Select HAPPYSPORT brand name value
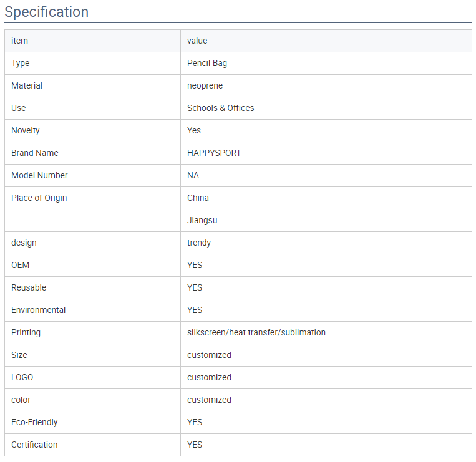Image resolution: width=476 pixels, height=462 pixels. pyautogui.click(x=214, y=153)
